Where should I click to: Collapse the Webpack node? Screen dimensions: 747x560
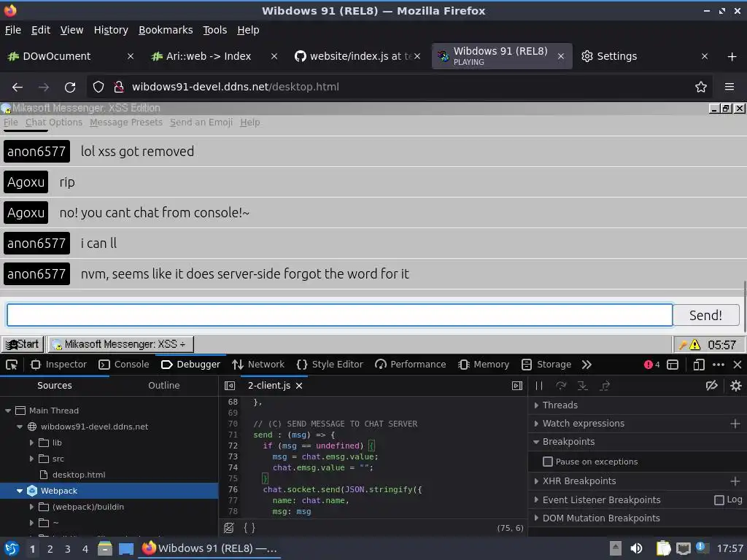tap(20, 491)
